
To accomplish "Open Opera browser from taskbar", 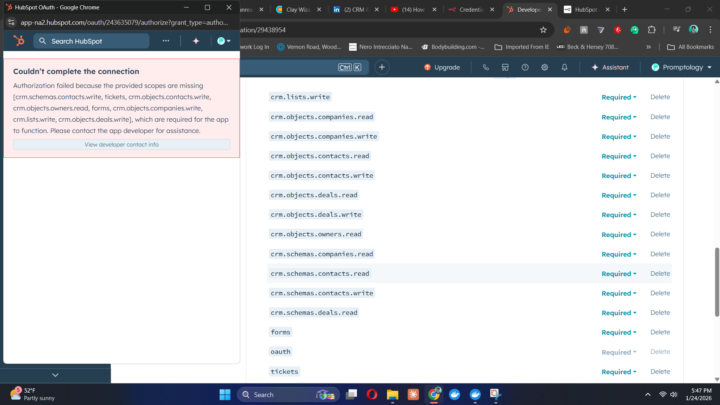I will pos(372,394).
